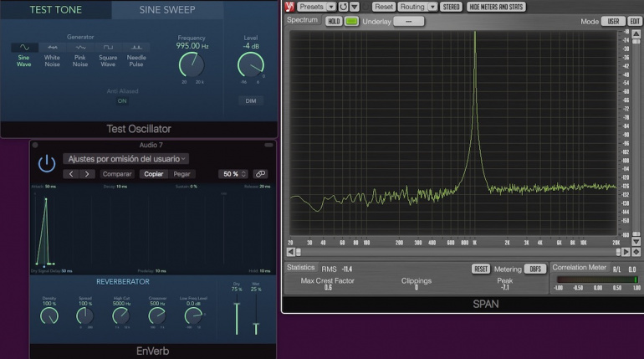Click the range scroll down arrow in SPAN
This screenshot has width=644, height=359.
coord(636,242)
